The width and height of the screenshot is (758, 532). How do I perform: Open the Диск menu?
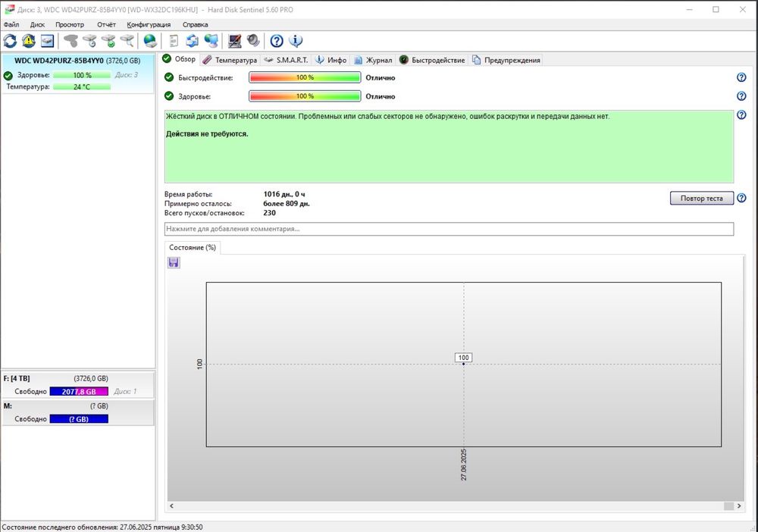[x=37, y=25]
